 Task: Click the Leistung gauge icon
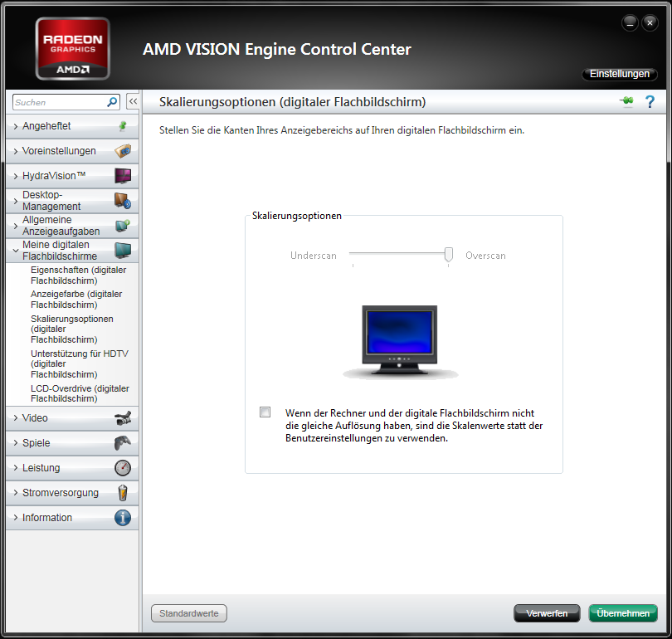pyautogui.click(x=123, y=467)
